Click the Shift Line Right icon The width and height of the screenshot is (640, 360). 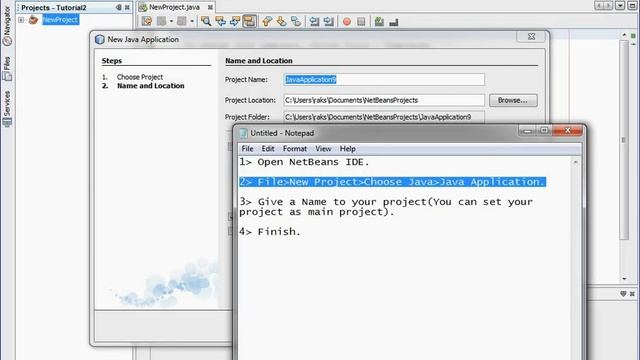pyautogui.click(x=329, y=21)
